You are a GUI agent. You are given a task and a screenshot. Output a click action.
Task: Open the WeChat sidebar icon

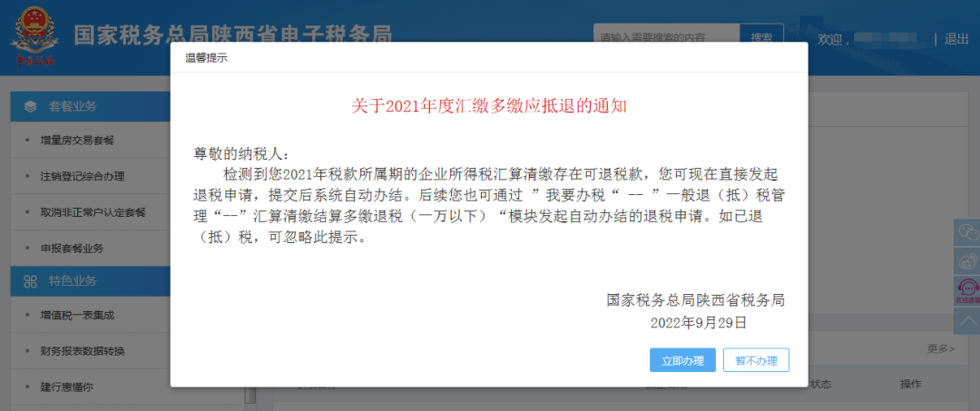click(x=967, y=231)
